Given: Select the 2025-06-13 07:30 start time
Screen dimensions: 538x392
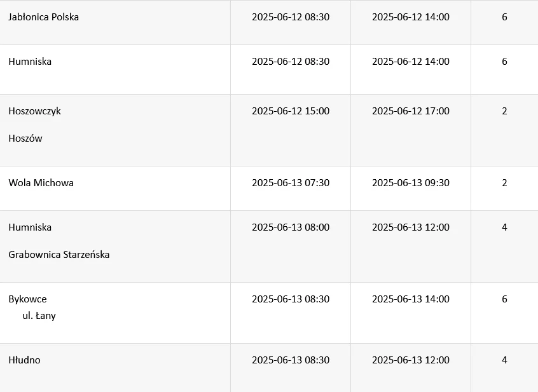Looking at the screenshot, I should pyautogui.click(x=291, y=183).
